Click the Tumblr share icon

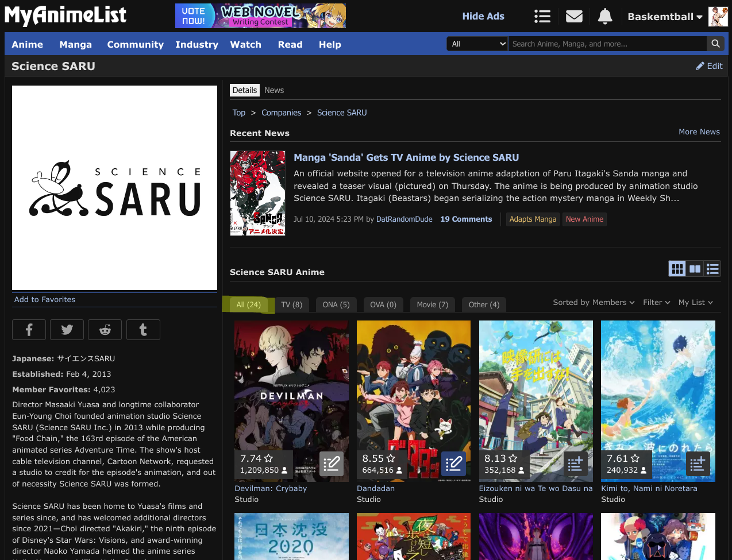coord(143,330)
